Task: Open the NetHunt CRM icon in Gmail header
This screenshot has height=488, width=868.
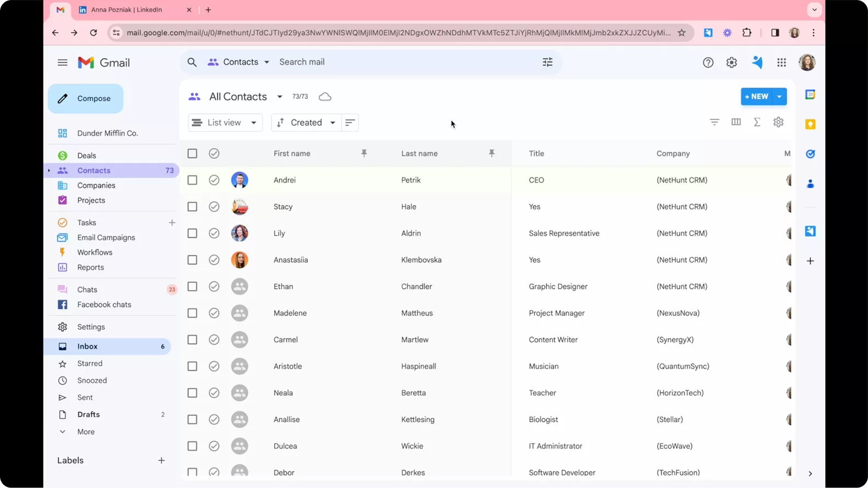Action: [x=757, y=63]
